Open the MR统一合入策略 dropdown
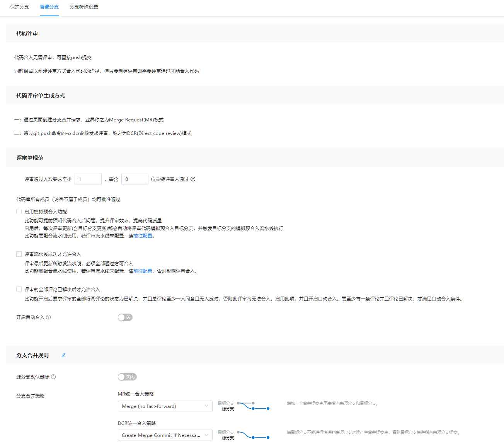The image size is (504, 447). click(165, 406)
